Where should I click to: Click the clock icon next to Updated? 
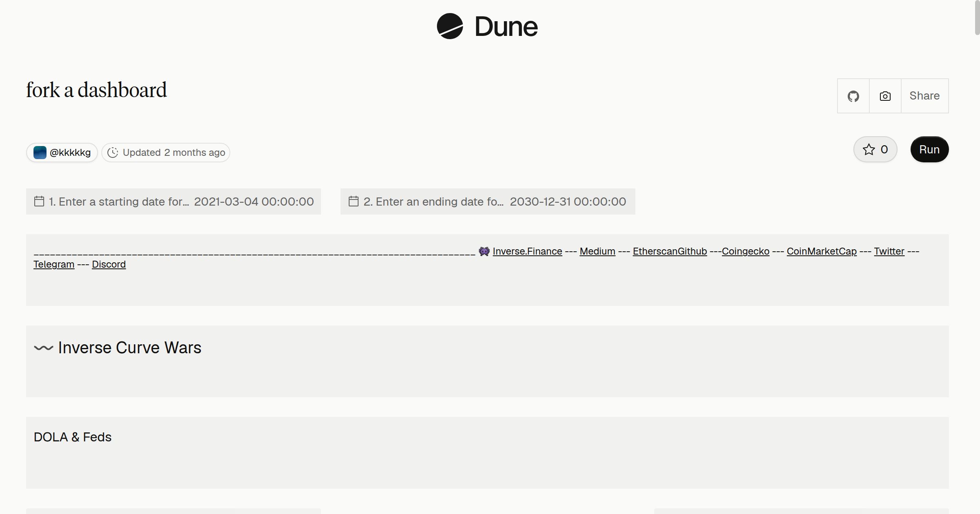pyautogui.click(x=113, y=153)
